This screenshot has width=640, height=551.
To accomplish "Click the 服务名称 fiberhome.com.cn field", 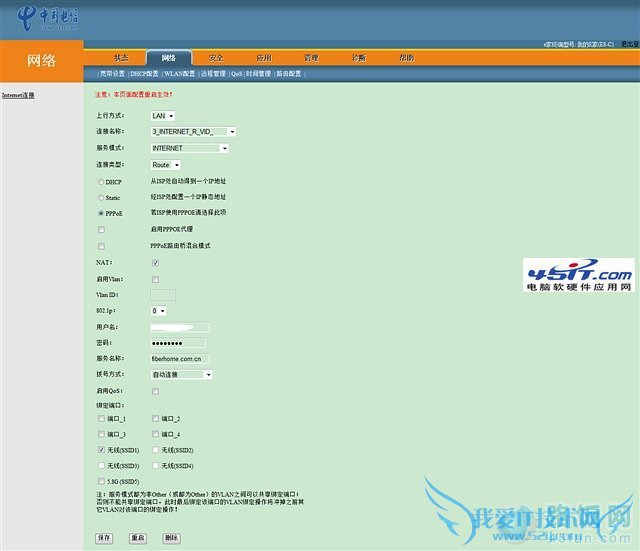I will coord(180,359).
